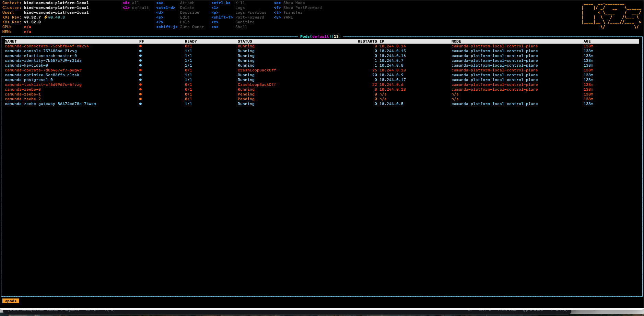Click the Pods(default)[13] table title

(320, 36)
